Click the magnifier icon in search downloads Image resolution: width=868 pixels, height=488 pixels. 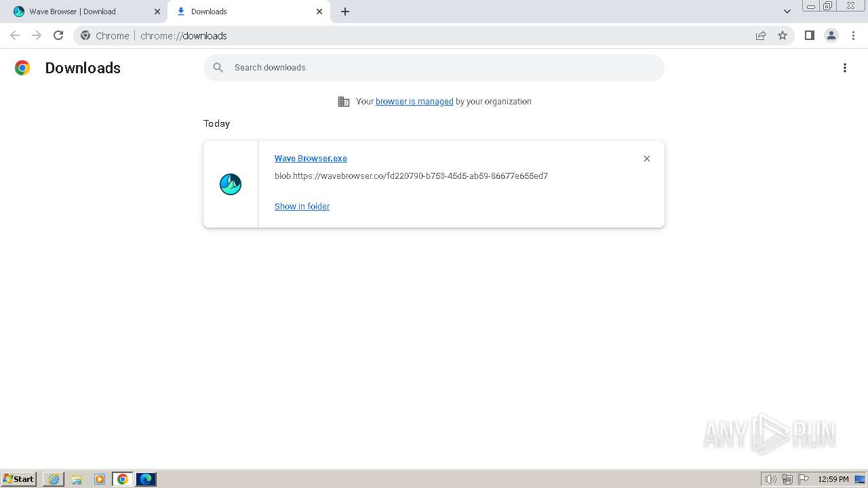pyautogui.click(x=218, y=68)
